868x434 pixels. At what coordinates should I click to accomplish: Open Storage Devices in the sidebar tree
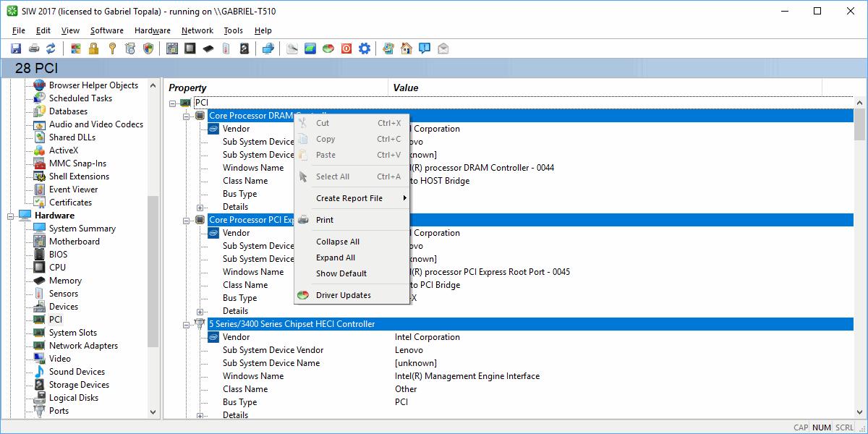pyautogui.click(x=79, y=385)
